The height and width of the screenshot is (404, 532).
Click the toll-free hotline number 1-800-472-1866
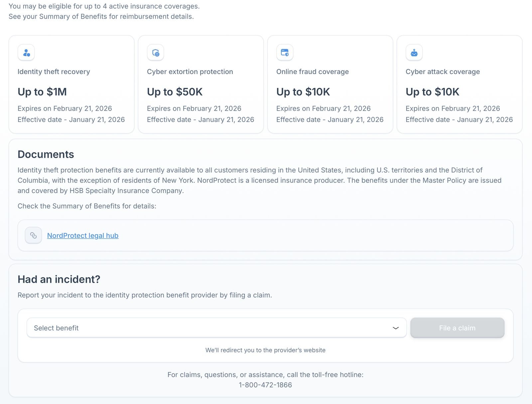(x=265, y=385)
